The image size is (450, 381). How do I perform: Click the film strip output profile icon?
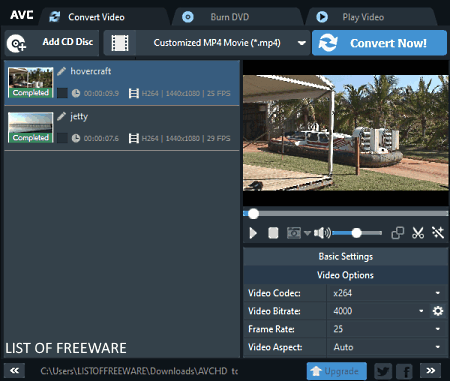point(120,43)
